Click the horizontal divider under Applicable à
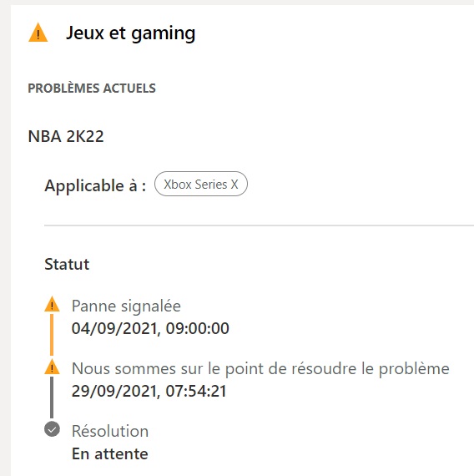Screen dimensions: 474x476 tap(259, 225)
